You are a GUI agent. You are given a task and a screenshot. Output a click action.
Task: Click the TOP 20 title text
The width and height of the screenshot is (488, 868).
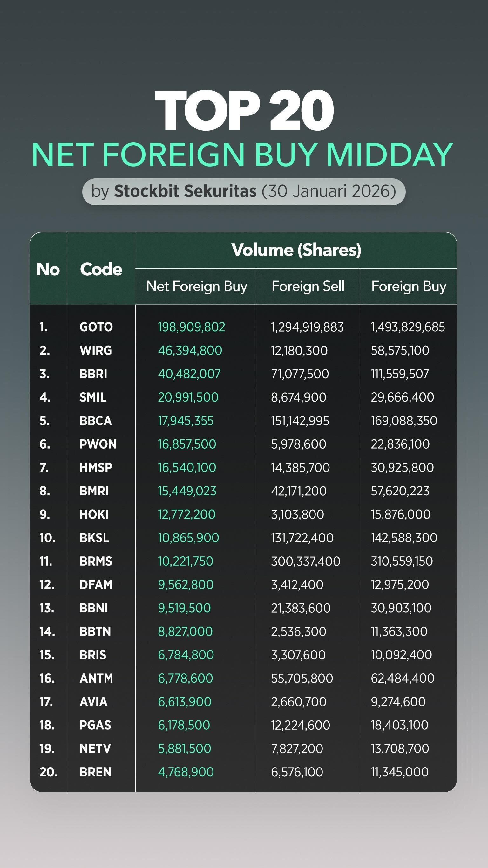244,111
